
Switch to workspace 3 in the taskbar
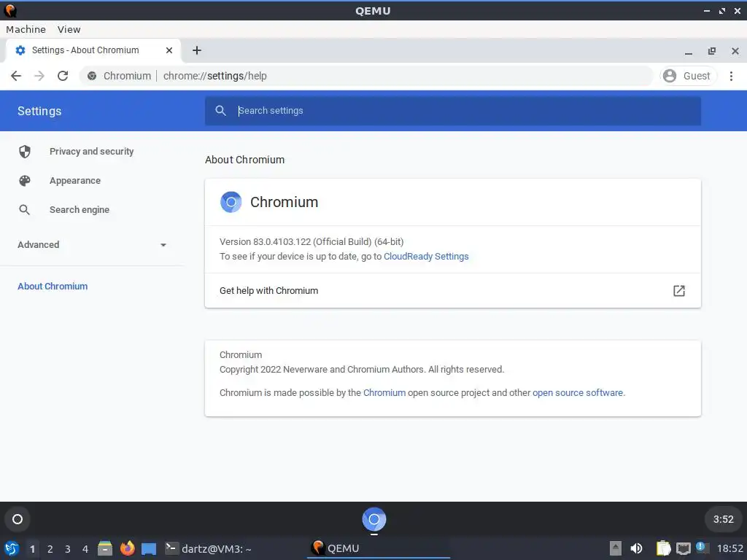point(68,549)
